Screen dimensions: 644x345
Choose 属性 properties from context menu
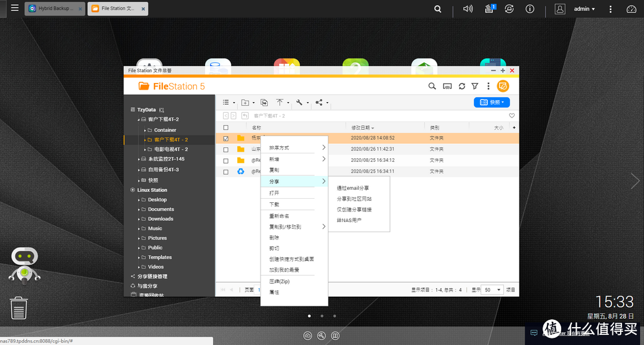click(294, 292)
